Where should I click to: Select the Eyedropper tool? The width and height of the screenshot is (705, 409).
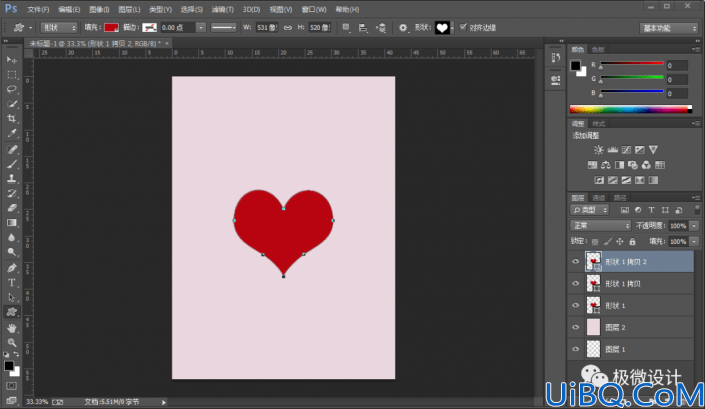click(12, 133)
